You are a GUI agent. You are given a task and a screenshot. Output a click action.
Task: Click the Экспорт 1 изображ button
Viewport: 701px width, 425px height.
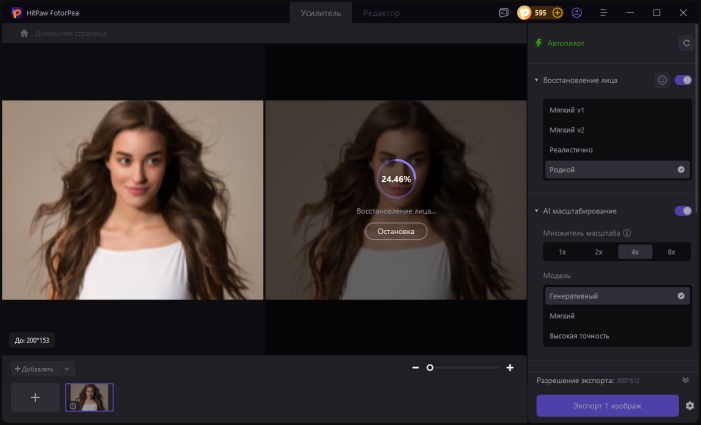click(x=607, y=406)
